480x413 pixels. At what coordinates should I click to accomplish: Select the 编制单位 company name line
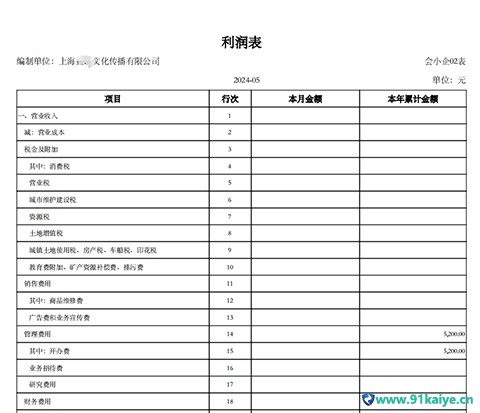point(88,61)
